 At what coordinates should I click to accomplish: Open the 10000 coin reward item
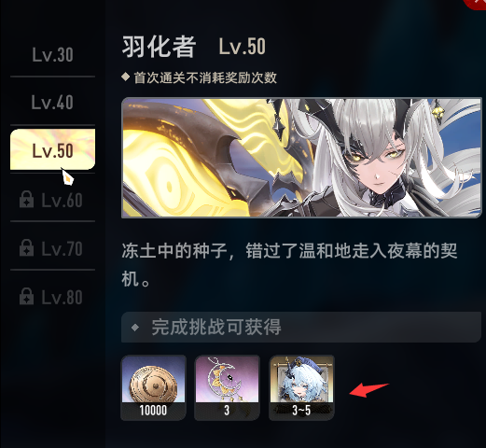tap(153, 387)
